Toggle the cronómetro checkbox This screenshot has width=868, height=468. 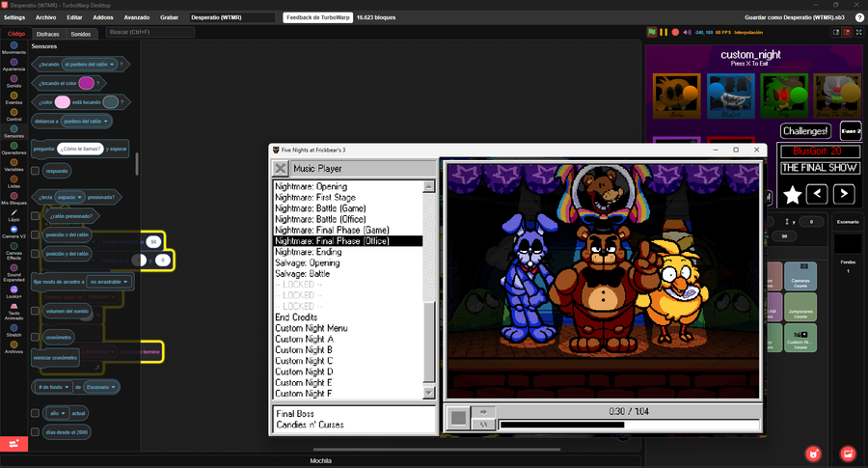[x=35, y=337]
